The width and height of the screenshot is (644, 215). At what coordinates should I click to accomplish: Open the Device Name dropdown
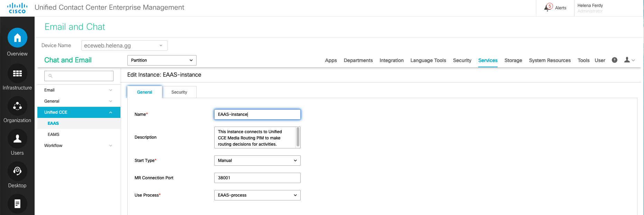point(124,45)
